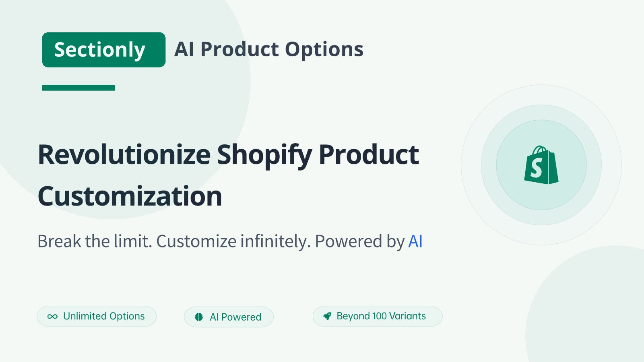Select the Unlimited Options pill text

104,316
